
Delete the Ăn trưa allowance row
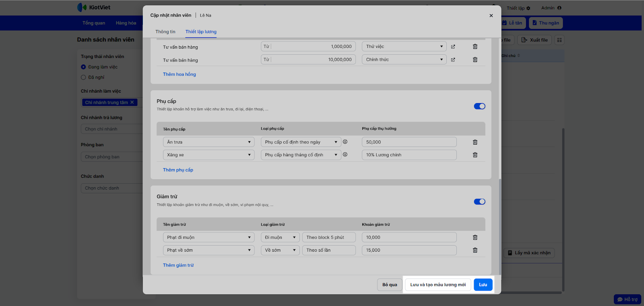pyautogui.click(x=475, y=142)
